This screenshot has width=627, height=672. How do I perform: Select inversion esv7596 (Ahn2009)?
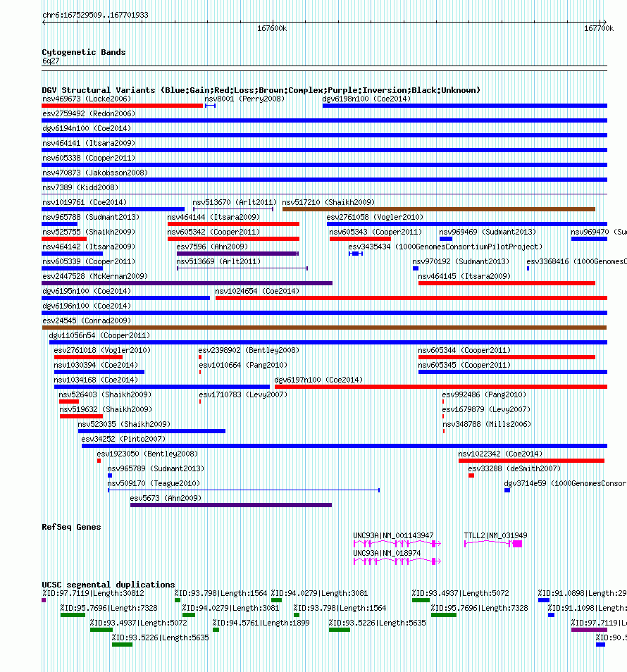click(x=237, y=254)
